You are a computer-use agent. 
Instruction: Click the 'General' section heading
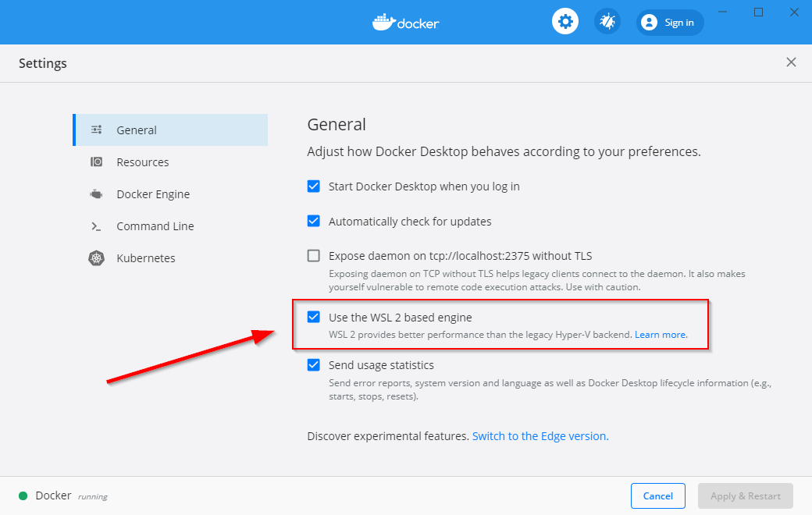click(337, 124)
